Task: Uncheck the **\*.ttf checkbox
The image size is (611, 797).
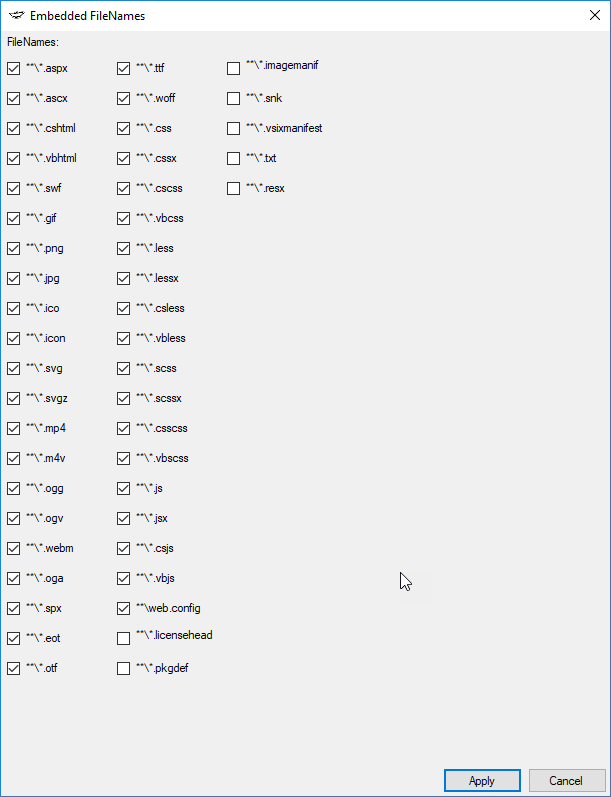Action: coord(124,69)
